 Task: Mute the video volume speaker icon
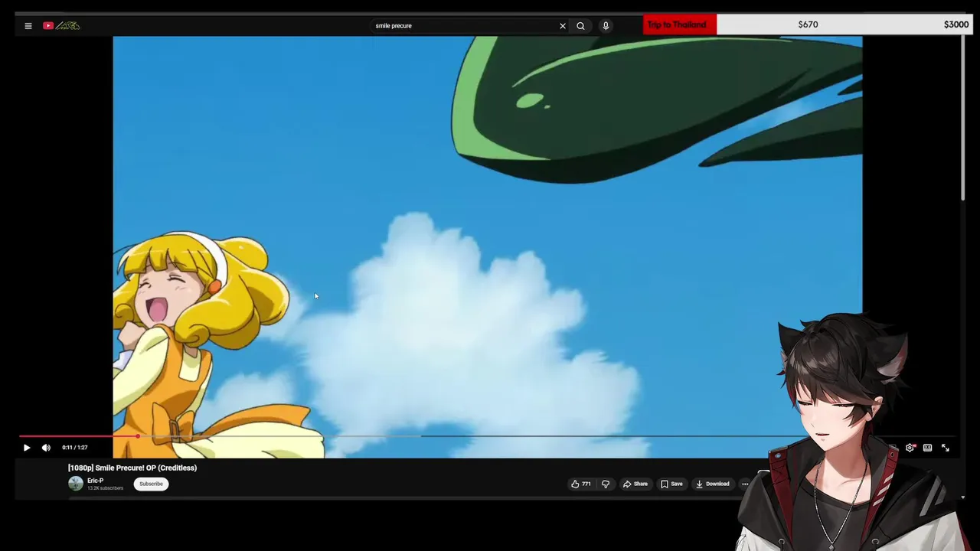click(x=46, y=448)
